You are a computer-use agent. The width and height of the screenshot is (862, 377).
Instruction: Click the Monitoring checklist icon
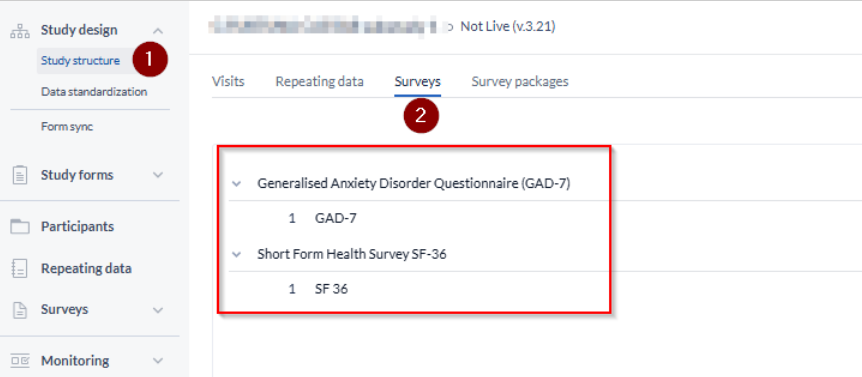20,361
